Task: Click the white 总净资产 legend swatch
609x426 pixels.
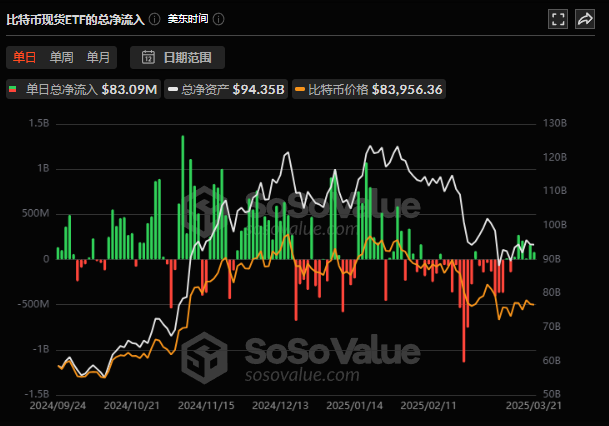Action: pos(173,89)
